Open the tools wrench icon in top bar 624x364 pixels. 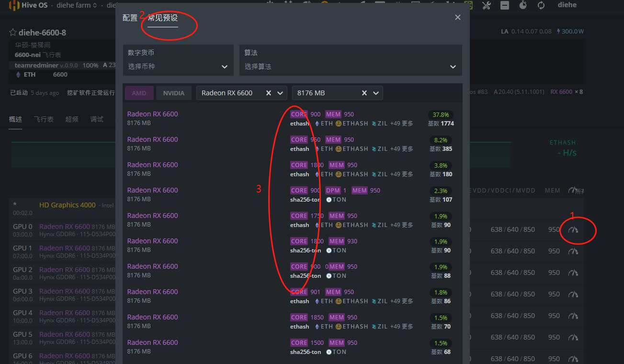486,5
